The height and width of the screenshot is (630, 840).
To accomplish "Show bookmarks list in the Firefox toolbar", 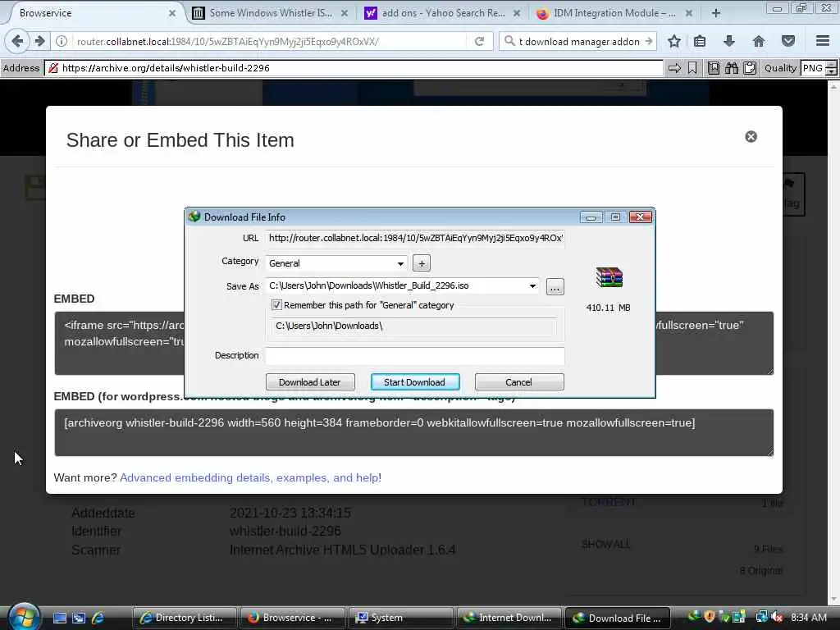I will tap(700, 41).
